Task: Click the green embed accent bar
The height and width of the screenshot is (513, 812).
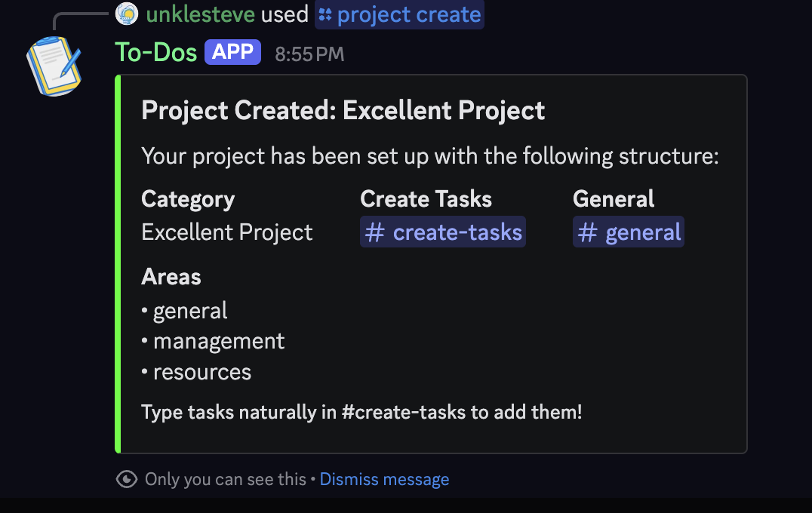Action: click(118, 264)
